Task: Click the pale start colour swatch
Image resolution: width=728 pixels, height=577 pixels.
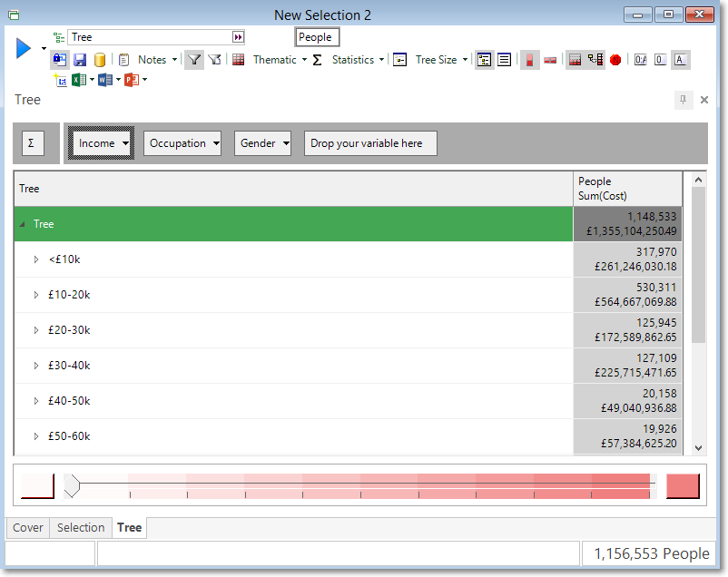Action: click(37, 485)
